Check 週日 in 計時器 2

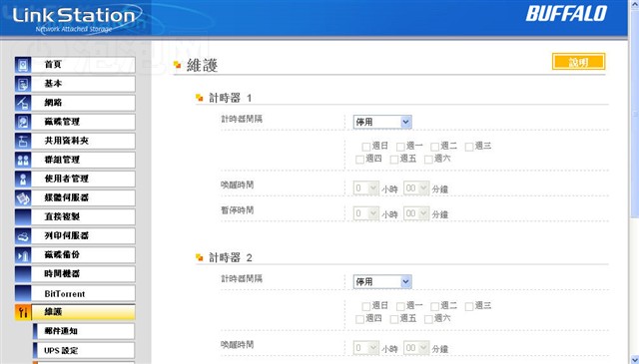tap(366, 306)
